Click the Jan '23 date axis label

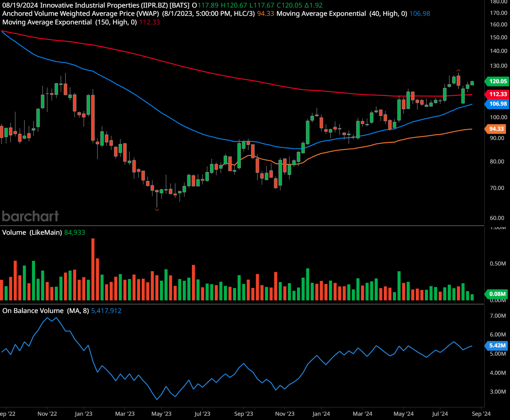pos(84,414)
